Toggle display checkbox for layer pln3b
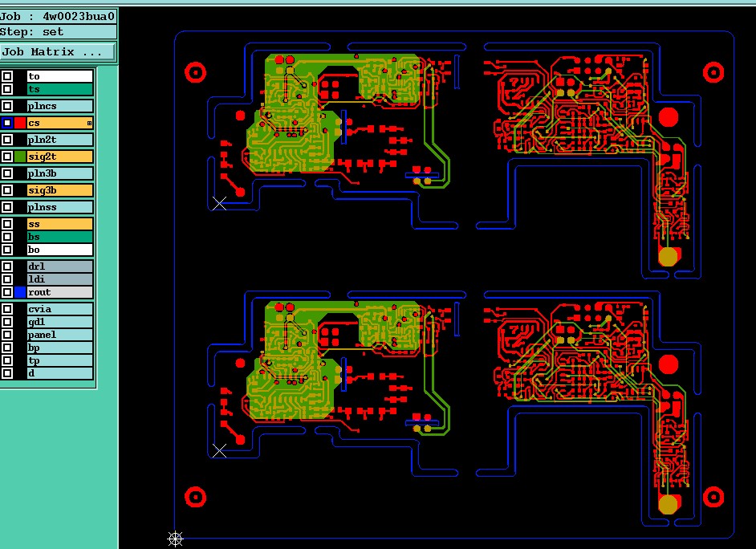Viewport: 756px width, 549px height. (6, 173)
